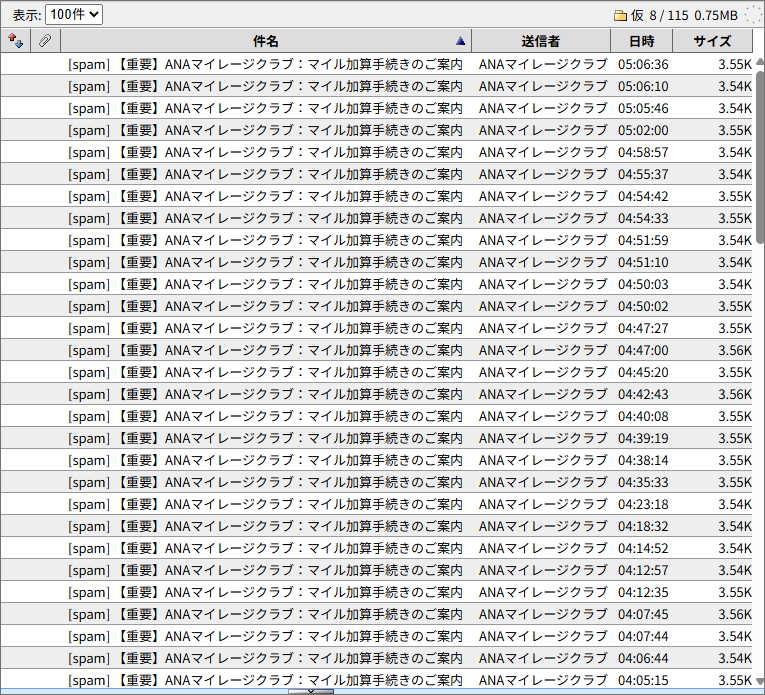Open the 100件 display count dropdown
This screenshot has height=695, width=765.
pos(74,15)
